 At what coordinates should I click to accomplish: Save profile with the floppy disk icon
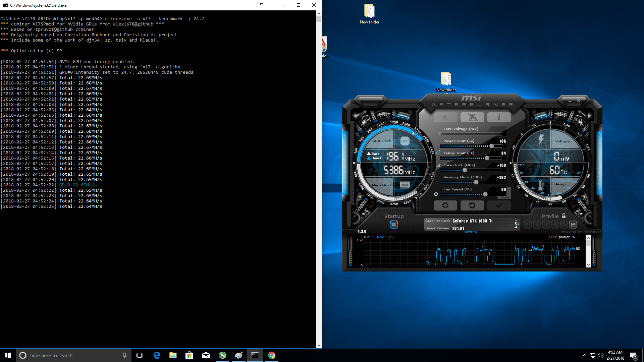(573, 225)
